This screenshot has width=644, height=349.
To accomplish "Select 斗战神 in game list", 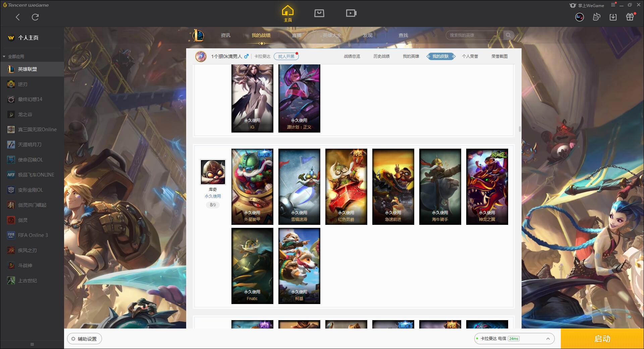I will pyautogui.click(x=32, y=265).
